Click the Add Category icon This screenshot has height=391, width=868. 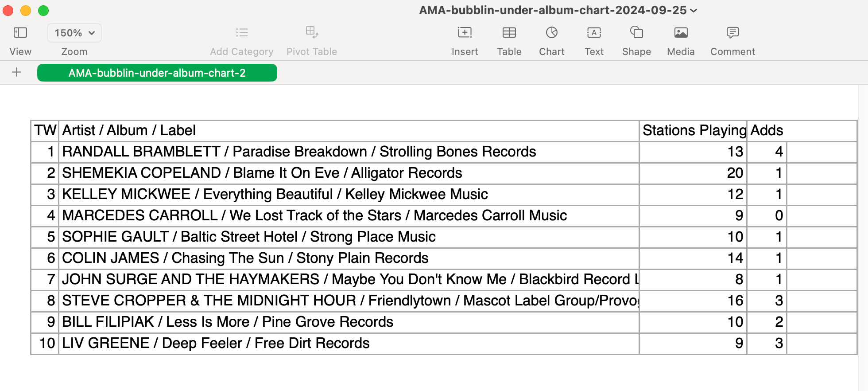coord(242,33)
